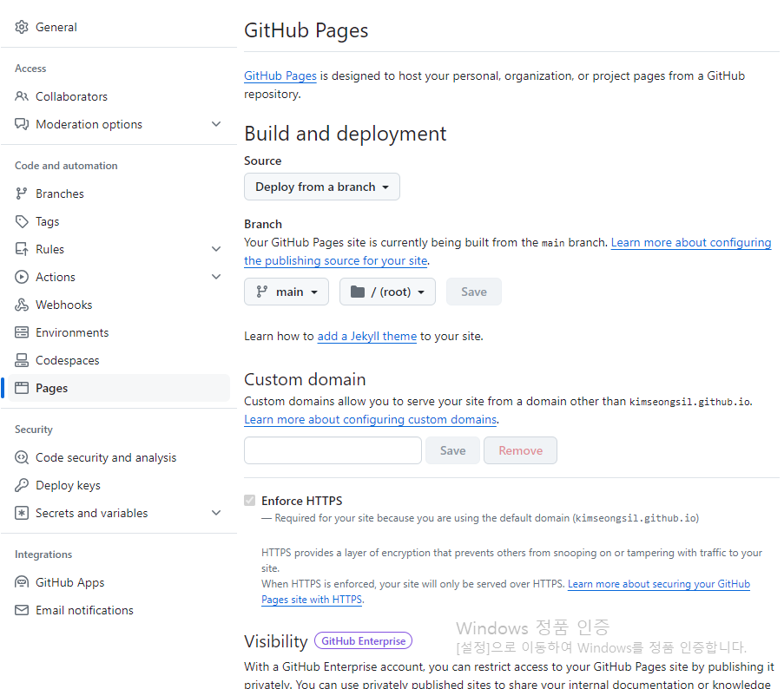Click the Build and deployment heading
Screen dimensions: 784x689
[x=345, y=134]
